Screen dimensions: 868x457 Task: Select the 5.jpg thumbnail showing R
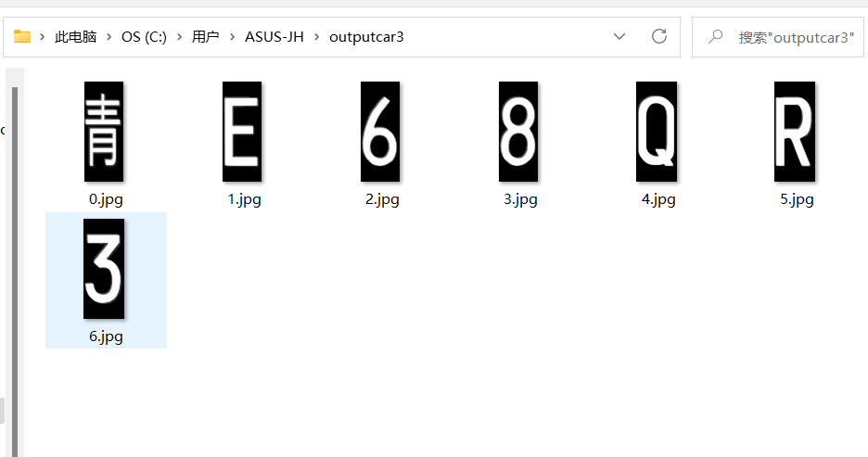(795, 132)
